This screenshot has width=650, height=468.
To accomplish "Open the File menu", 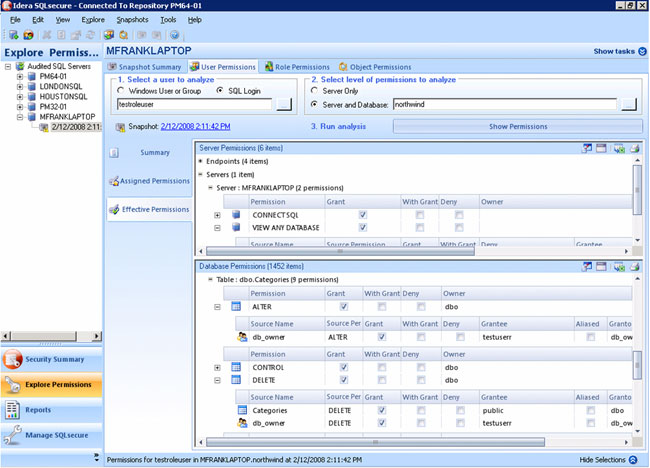I will click(15, 19).
